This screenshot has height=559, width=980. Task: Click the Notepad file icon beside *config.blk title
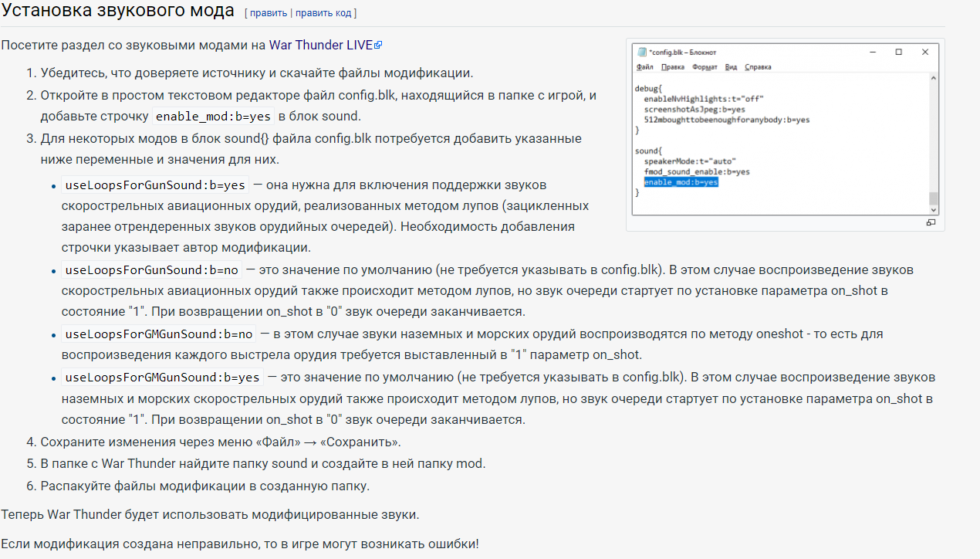[x=642, y=52]
